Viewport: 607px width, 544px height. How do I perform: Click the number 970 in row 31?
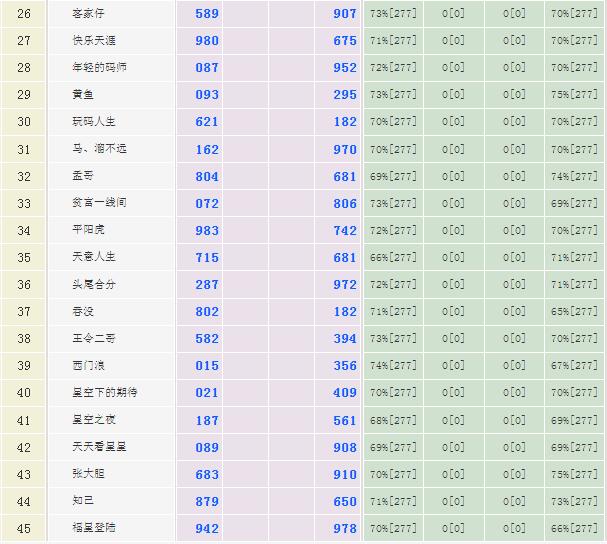point(344,149)
